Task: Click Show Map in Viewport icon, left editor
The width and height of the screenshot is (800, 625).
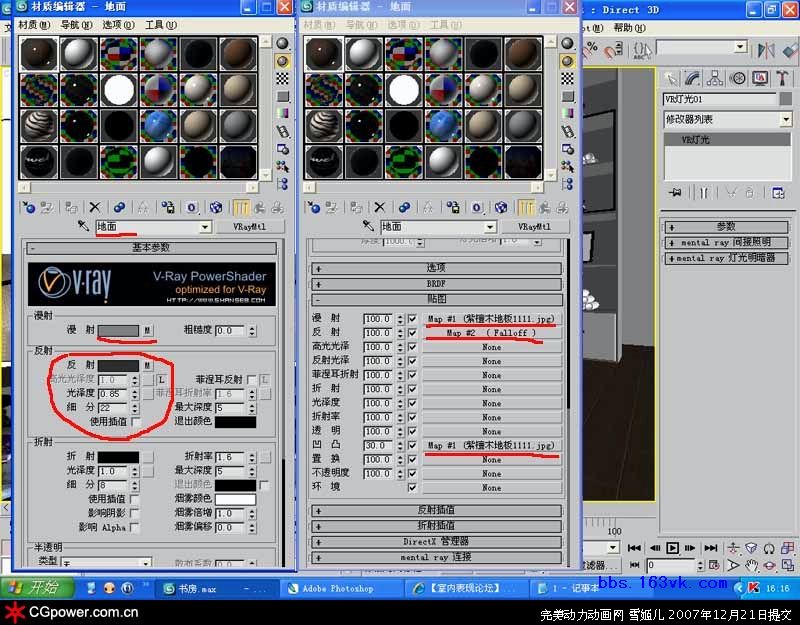Action: tap(216, 207)
